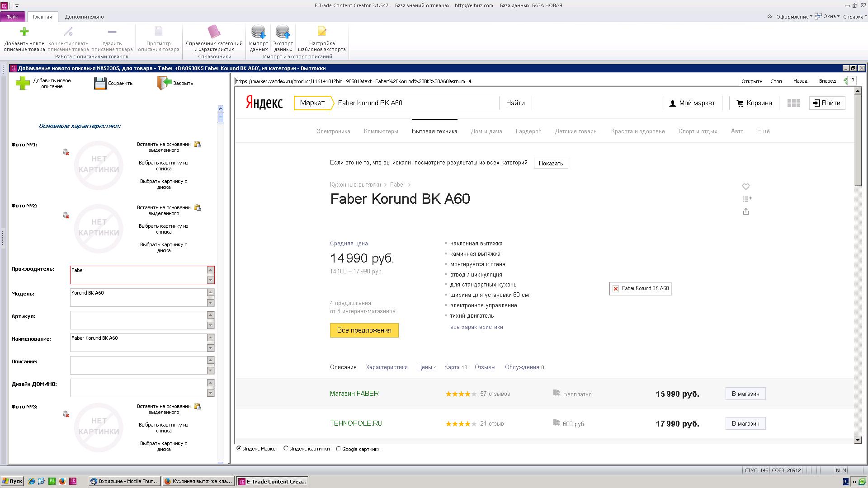Click Сохранить floppy disk icon
The width and height of the screenshot is (868, 488).
pos(100,83)
